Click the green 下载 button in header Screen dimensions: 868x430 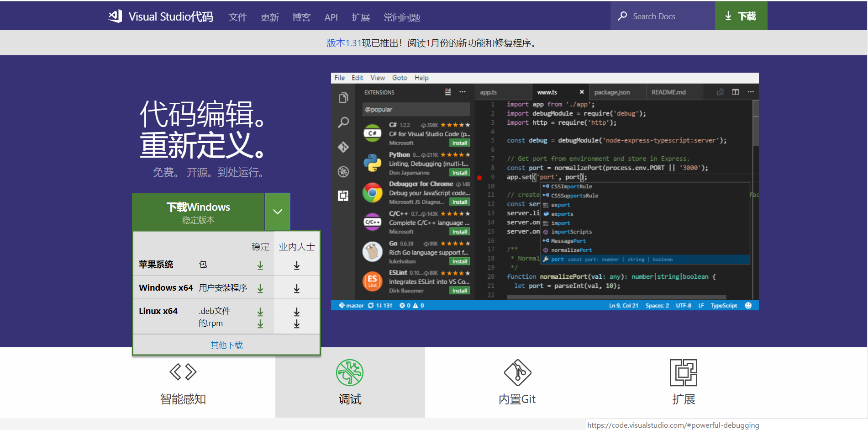point(741,16)
